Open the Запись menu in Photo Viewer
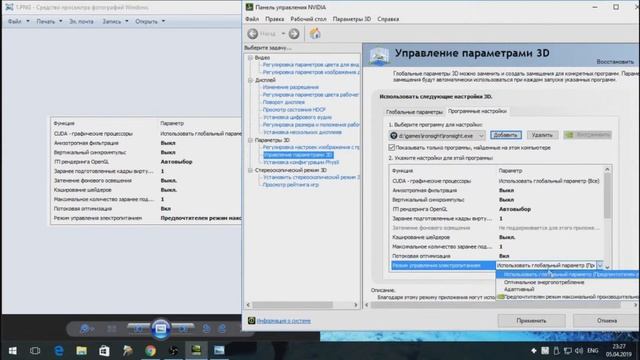The height and width of the screenshot is (360, 640). [x=115, y=21]
